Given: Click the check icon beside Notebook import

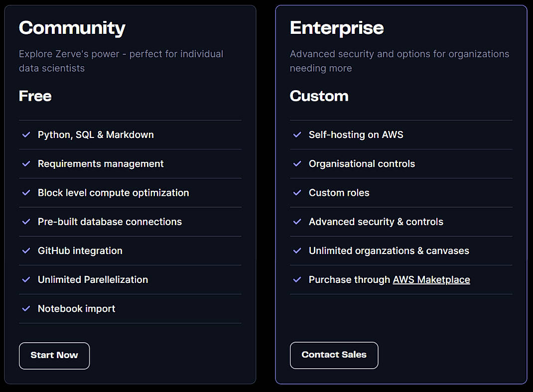Looking at the screenshot, I should (x=26, y=309).
